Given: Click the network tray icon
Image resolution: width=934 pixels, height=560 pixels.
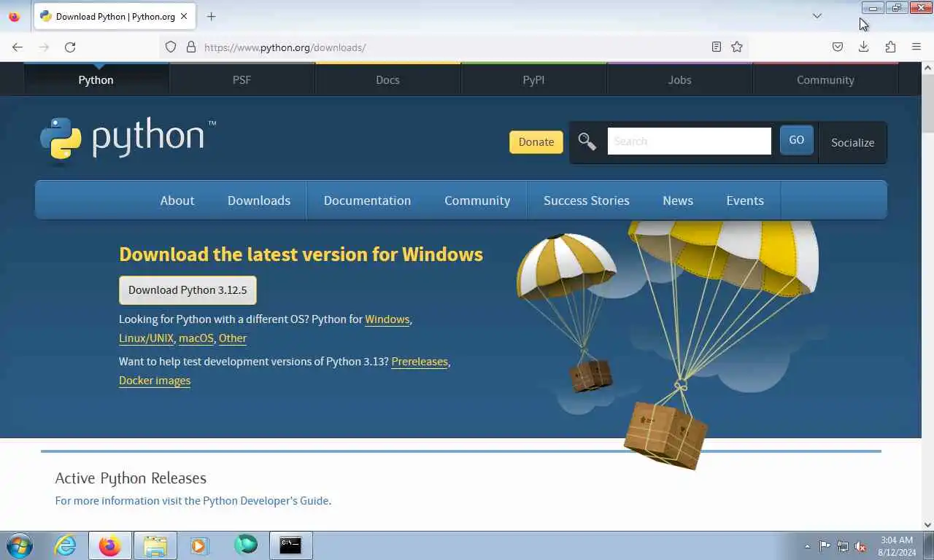Looking at the screenshot, I should pyautogui.click(x=843, y=545).
